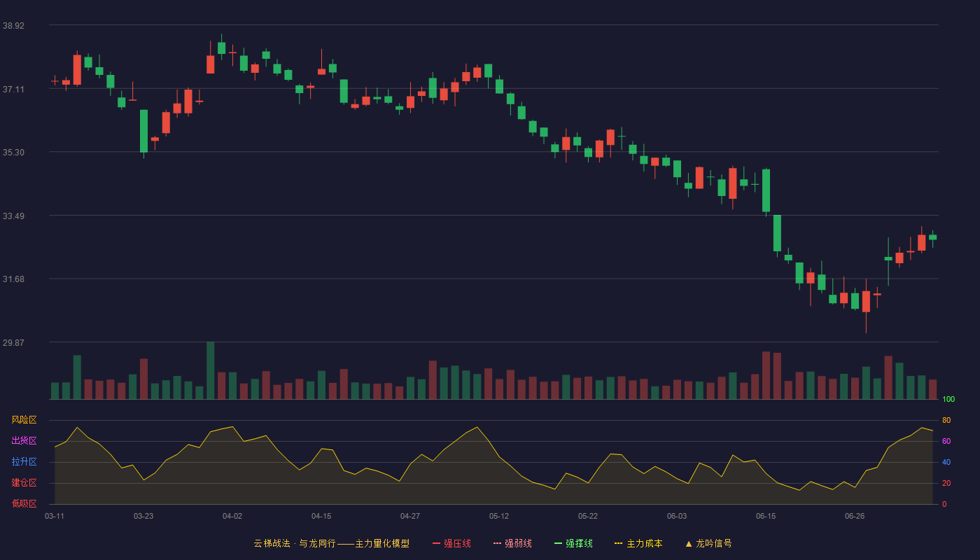Screen dimensions: 980x560
Task: Toggle the 强压线 legend item
Action: [451, 543]
